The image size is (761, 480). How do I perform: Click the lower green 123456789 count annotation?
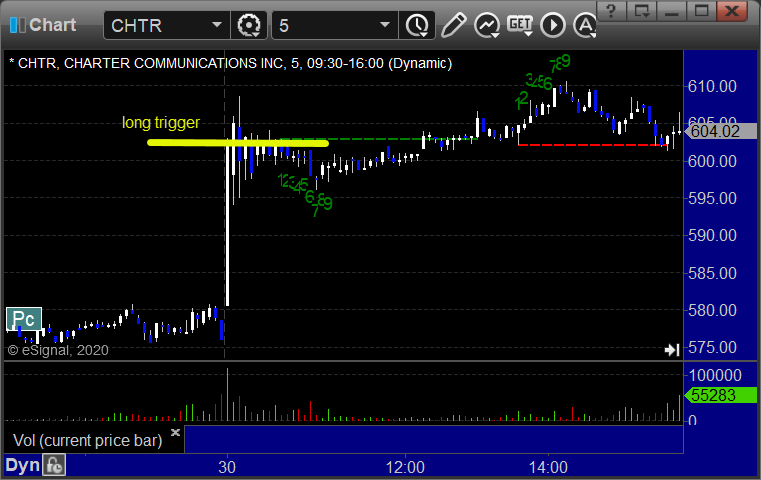(x=305, y=194)
